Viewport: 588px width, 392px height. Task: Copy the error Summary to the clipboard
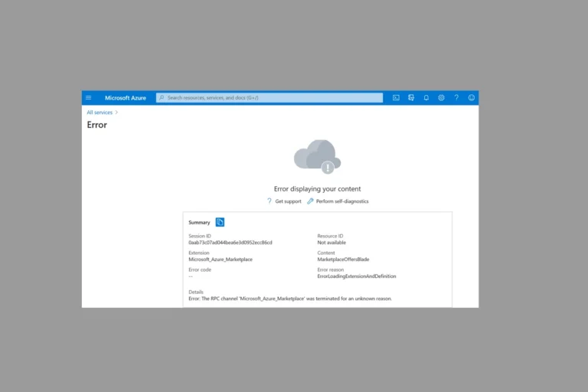[x=220, y=223]
